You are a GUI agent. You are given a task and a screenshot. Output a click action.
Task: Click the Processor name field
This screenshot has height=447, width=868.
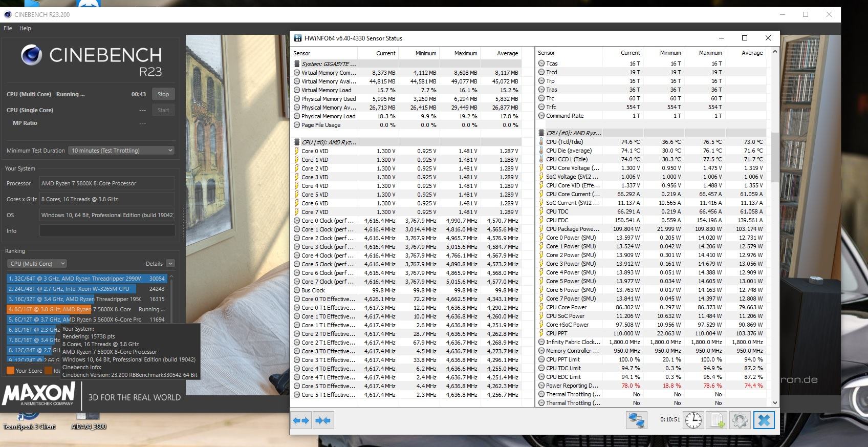click(x=107, y=183)
